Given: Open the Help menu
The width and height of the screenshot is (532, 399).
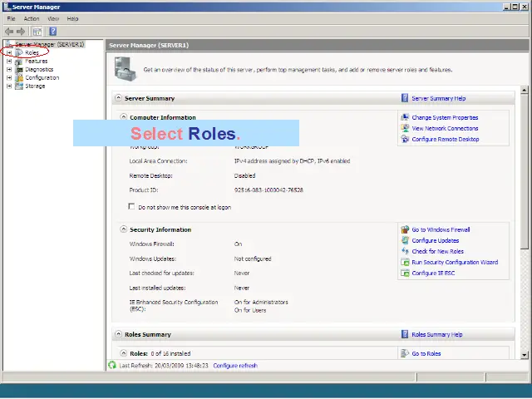Looking at the screenshot, I should [x=72, y=18].
